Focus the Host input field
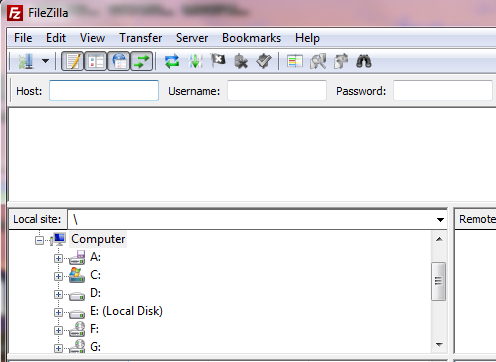Image resolution: width=496 pixels, height=362 pixels. [x=104, y=90]
